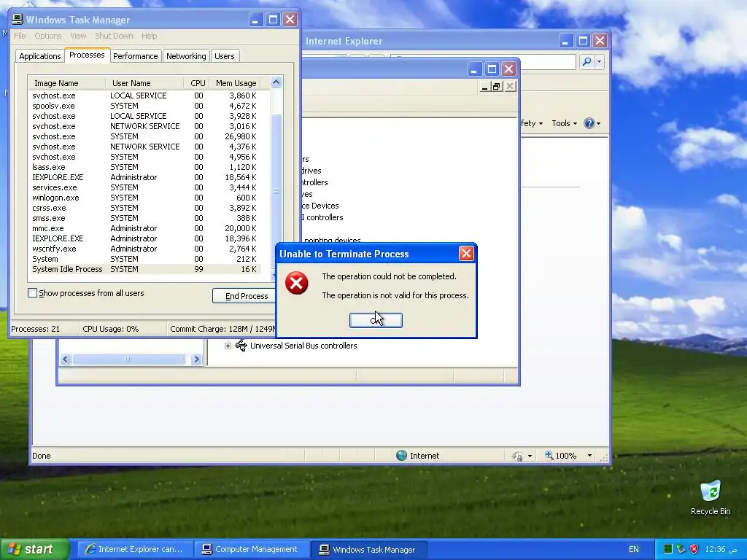Click the taskbar clock showing 12:36
747x560 pixels.
tap(721, 549)
